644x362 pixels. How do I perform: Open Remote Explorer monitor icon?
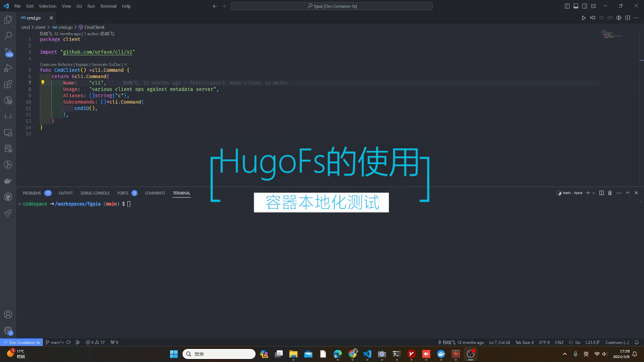[8, 132]
